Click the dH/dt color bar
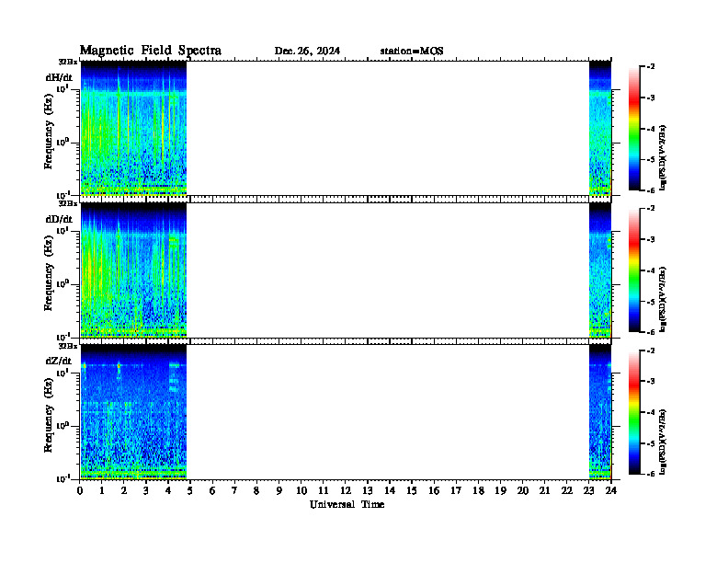This screenshot has width=728, height=563. point(634,128)
